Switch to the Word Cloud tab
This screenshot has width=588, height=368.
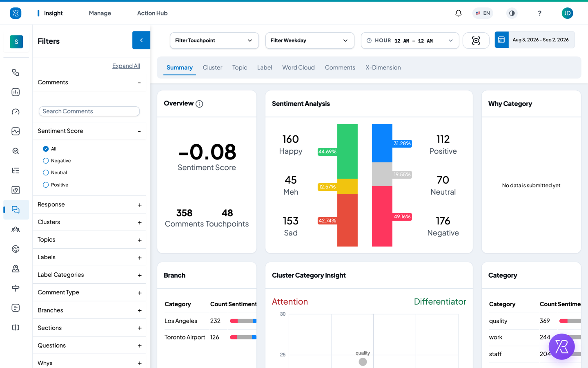pos(298,67)
